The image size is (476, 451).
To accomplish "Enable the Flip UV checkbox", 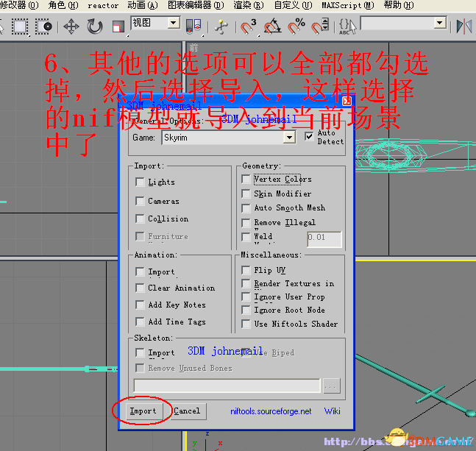I will [246, 270].
